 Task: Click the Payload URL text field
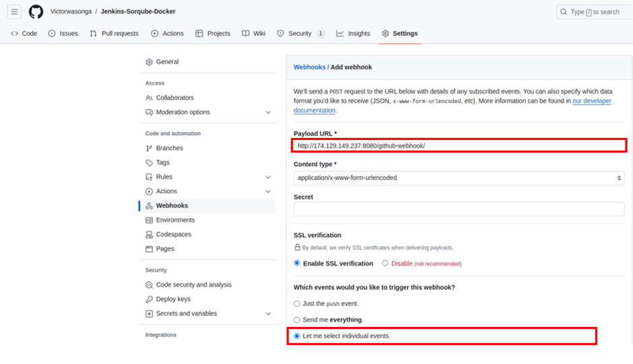[459, 146]
